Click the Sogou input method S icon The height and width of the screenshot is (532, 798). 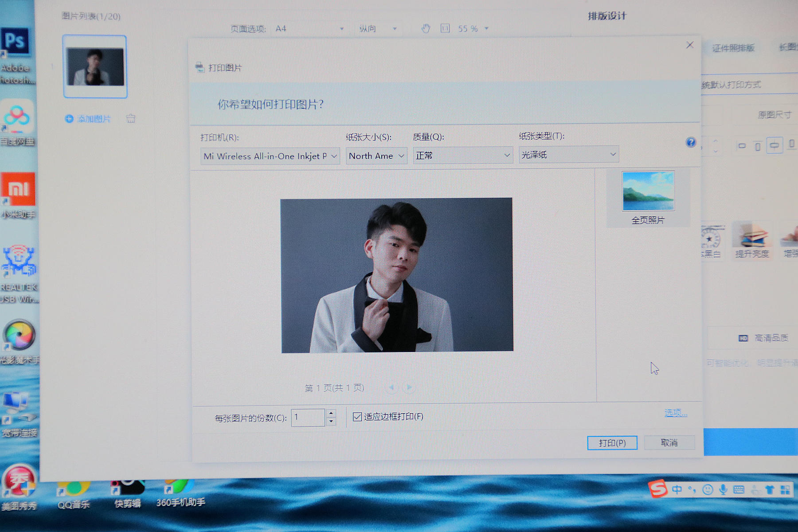click(658, 489)
